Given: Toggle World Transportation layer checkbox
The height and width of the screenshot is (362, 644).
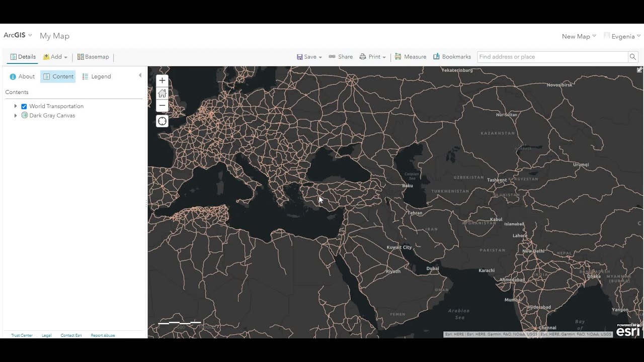Looking at the screenshot, I should 24,107.
